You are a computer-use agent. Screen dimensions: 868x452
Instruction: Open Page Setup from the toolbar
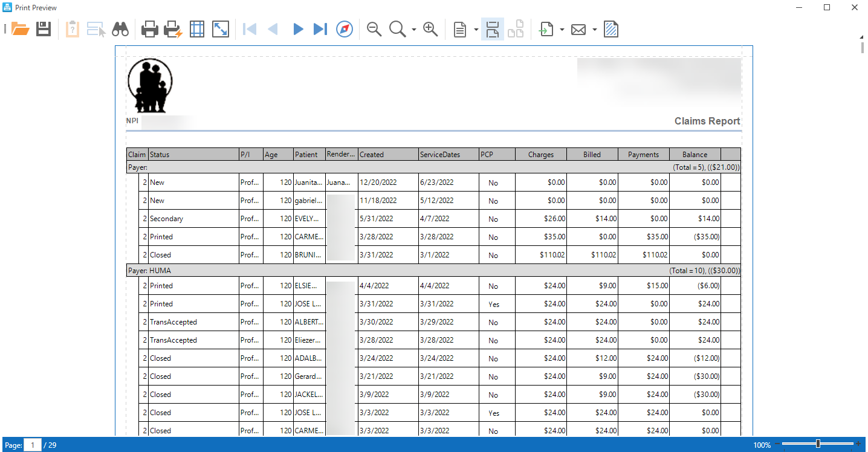(197, 29)
